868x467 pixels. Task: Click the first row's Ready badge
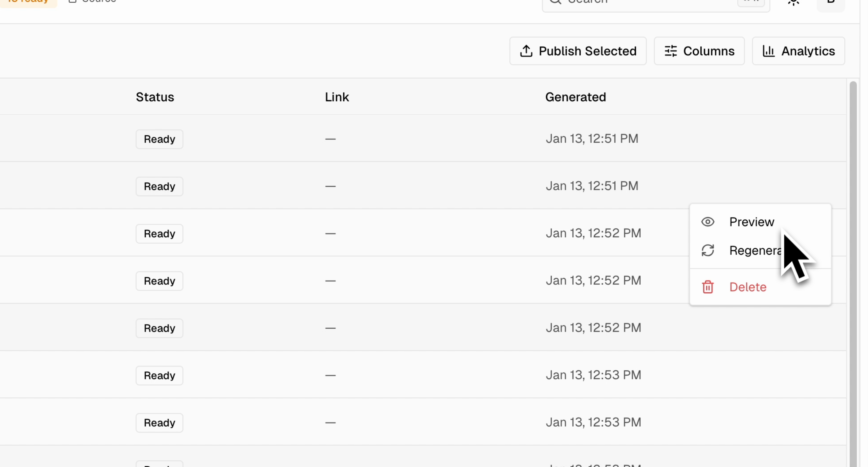point(159,139)
